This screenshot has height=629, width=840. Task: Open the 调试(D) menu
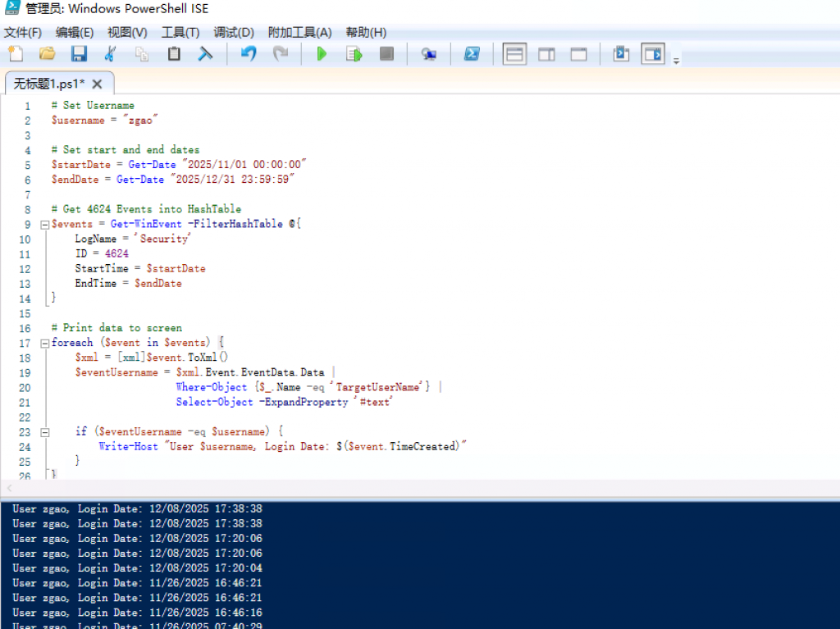tap(234, 32)
